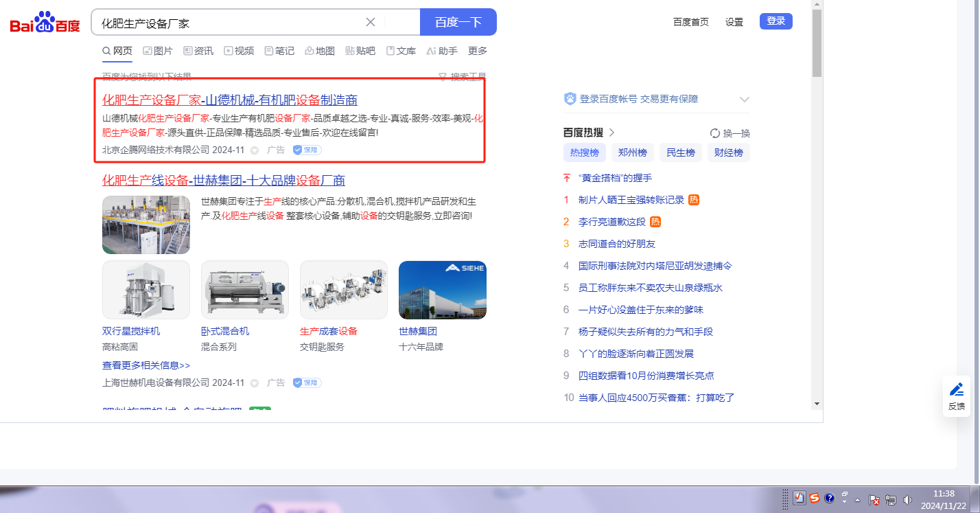The width and height of the screenshot is (980, 513).
Task: Open hot search 志同道合的好朋友
Action: coord(617,244)
